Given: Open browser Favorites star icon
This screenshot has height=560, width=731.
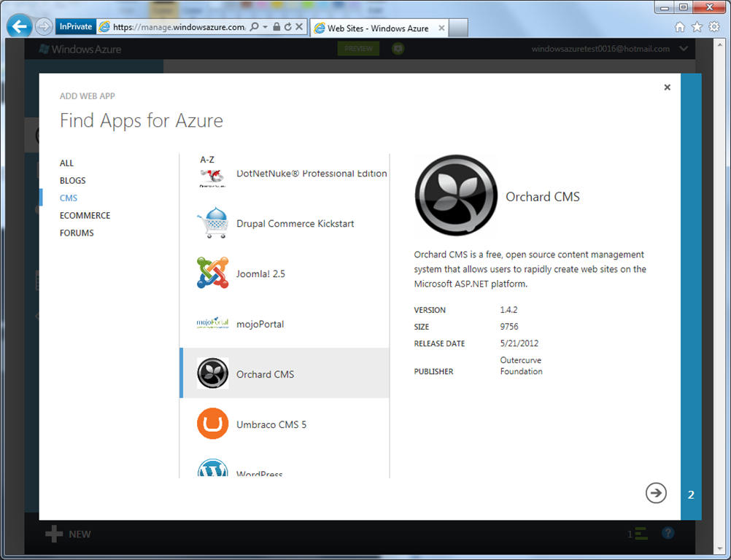Looking at the screenshot, I should 697,27.
